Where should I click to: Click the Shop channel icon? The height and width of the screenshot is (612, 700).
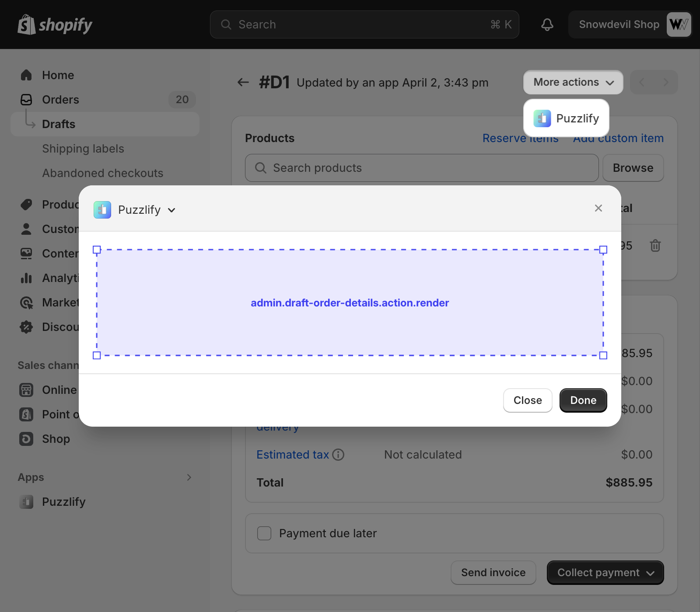pos(26,439)
